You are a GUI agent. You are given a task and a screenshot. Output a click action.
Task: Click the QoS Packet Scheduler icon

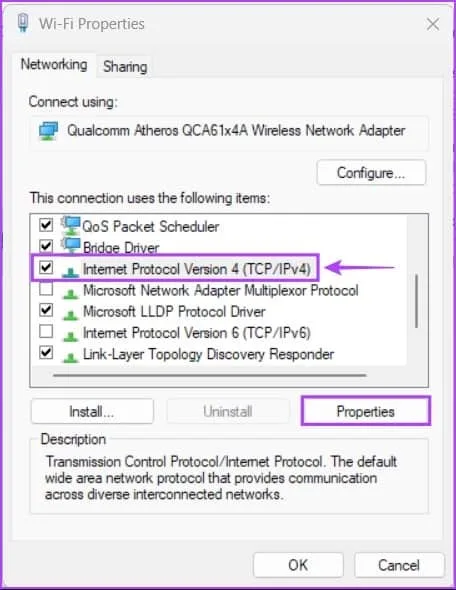pyautogui.click(x=71, y=225)
